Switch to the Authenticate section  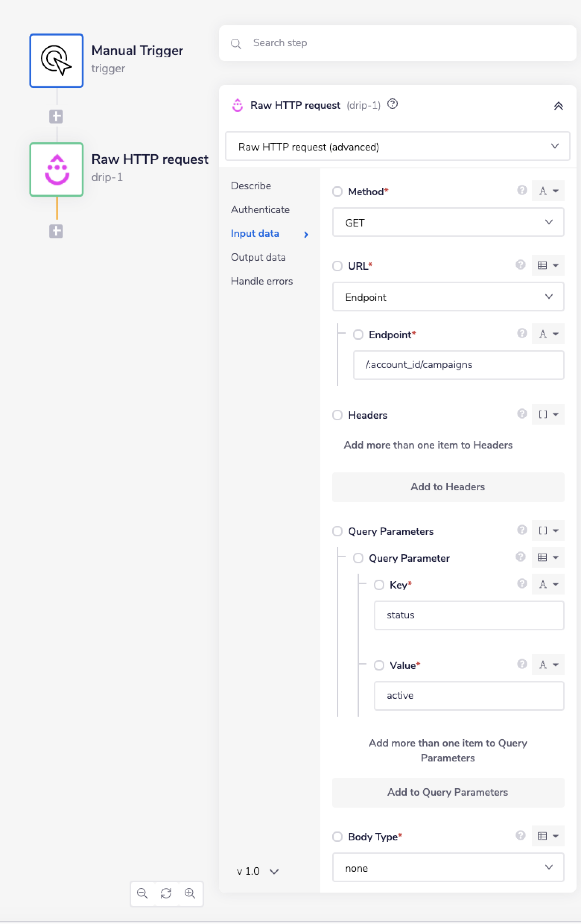(x=260, y=209)
